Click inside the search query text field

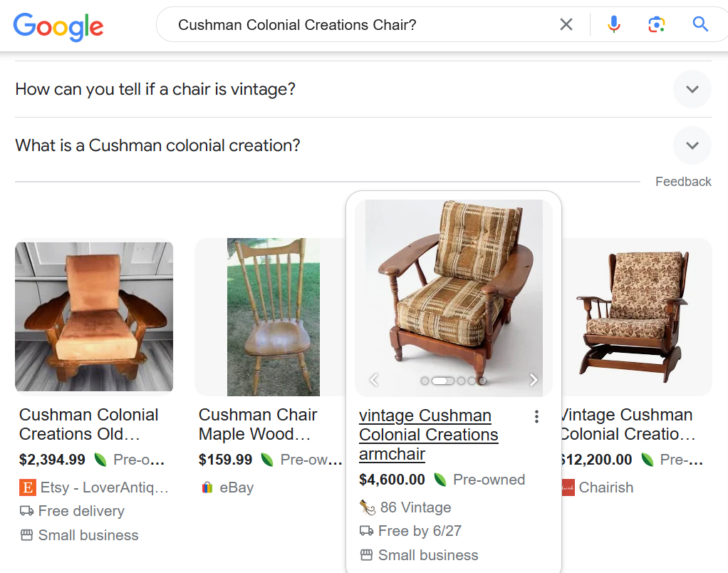tap(362, 25)
